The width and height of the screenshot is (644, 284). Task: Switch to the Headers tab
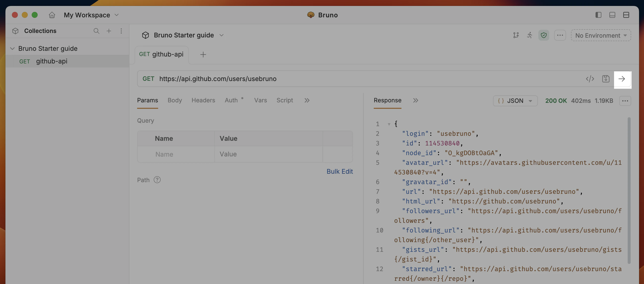[x=203, y=100]
